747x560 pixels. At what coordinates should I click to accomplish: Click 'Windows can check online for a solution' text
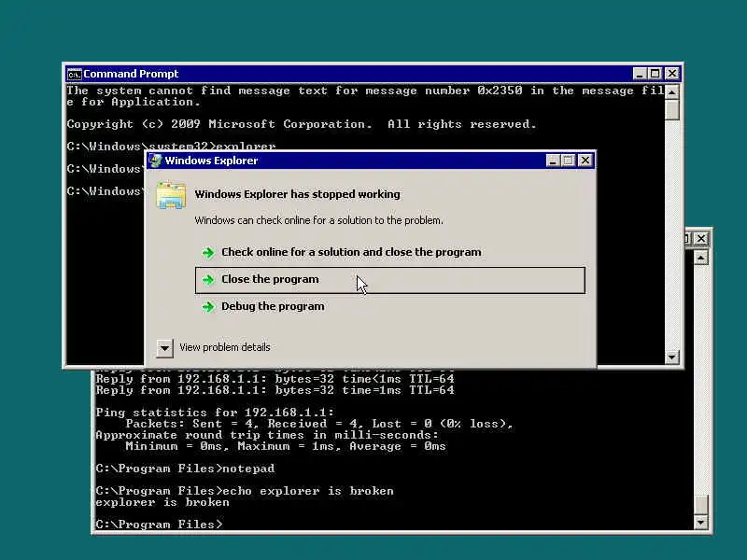318,220
